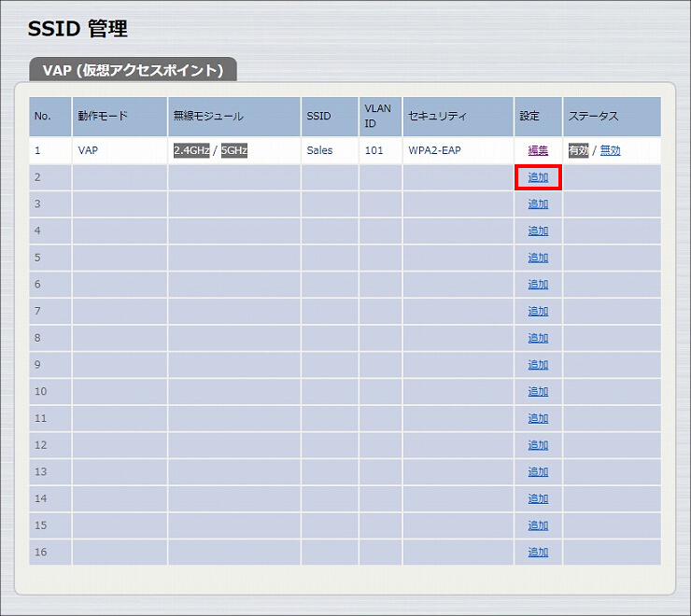Screen dimensions: 691x616
Task: Open the VAP (仮想アクセスポイント) tab
Action: tap(134, 70)
